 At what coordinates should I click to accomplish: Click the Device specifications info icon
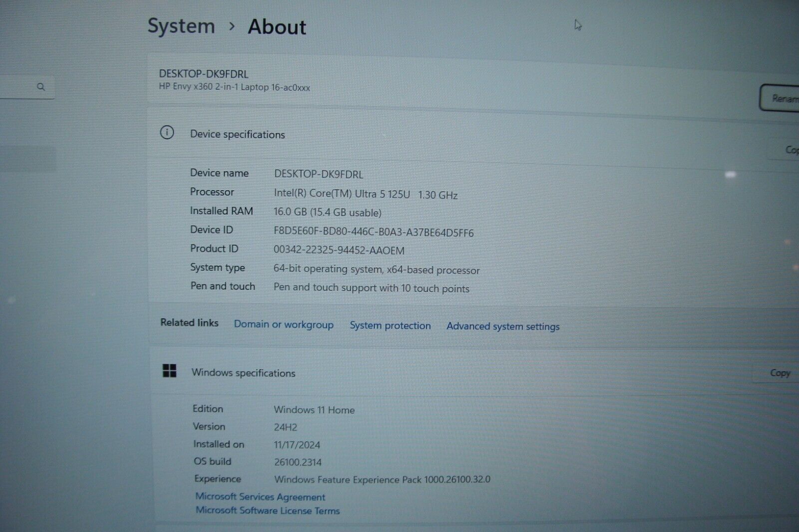coord(167,133)
